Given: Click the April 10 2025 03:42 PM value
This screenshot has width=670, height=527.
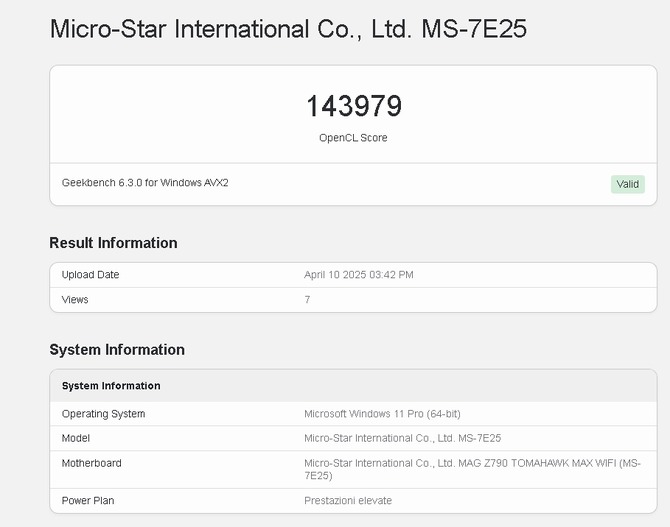Looking at the screenshot, I should [358, 275].
